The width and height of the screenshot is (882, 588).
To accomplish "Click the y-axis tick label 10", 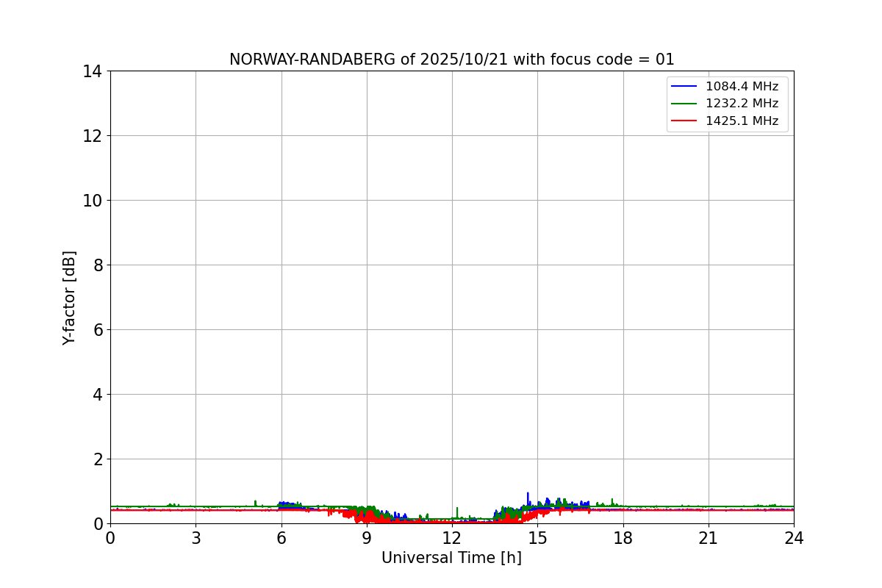I will point(93,201).
